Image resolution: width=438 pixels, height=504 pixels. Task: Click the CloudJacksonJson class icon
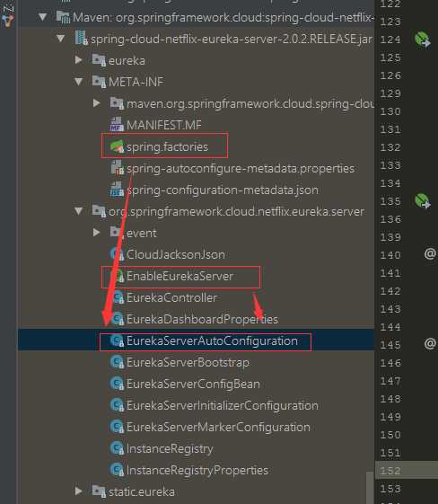click(117, 254)
